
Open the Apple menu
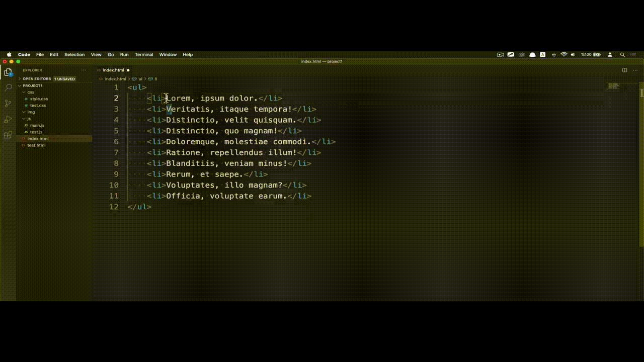pyautogui.click(x=9, y=54)
